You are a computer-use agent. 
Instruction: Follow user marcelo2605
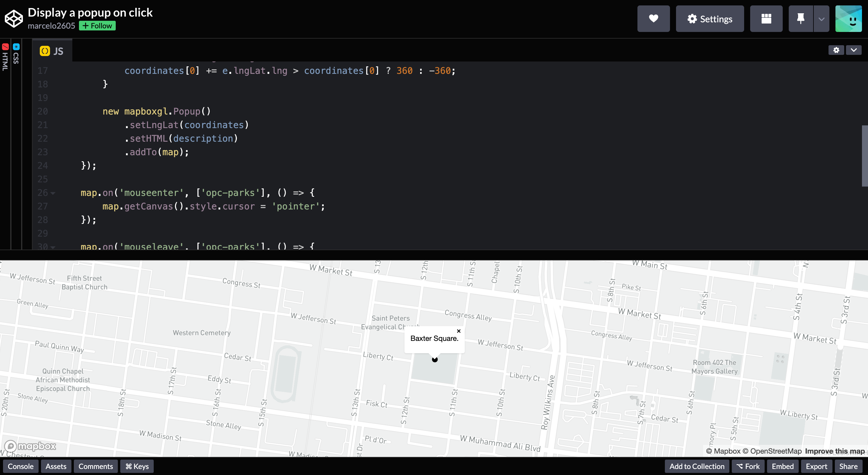(x=97, y=25)
